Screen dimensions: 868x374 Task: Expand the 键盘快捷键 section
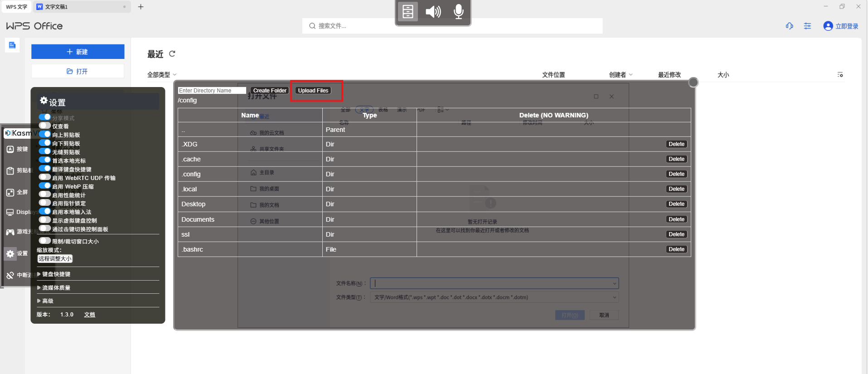(x=56, y=274)
